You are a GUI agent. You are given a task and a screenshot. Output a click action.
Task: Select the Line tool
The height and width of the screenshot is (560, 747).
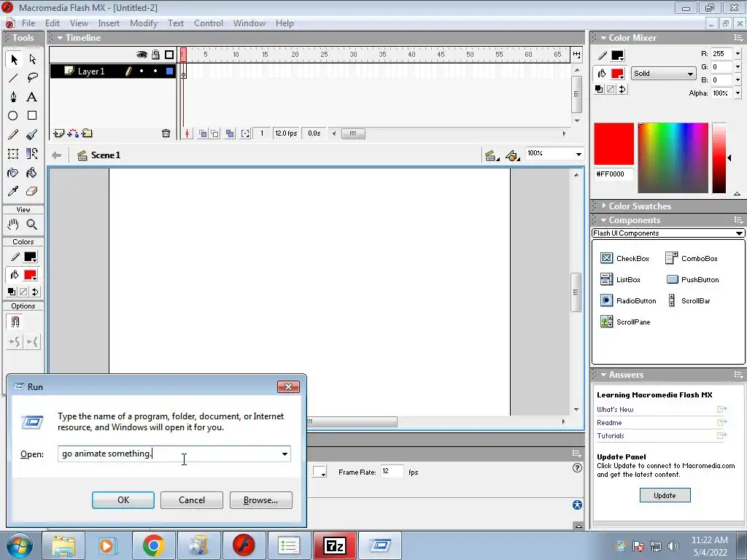pos(13,77)
